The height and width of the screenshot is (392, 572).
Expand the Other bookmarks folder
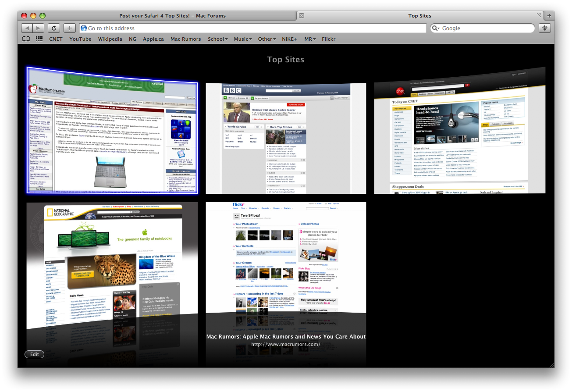point(267,39)
